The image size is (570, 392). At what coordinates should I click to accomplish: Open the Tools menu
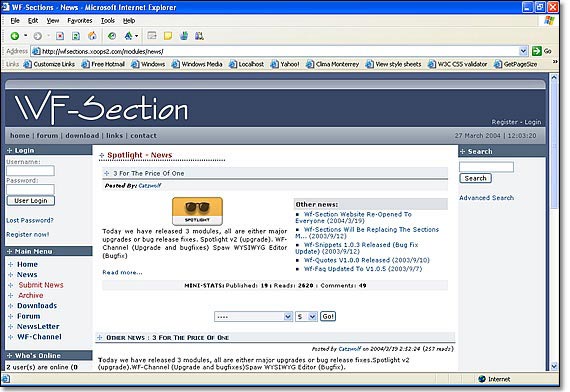108,21
